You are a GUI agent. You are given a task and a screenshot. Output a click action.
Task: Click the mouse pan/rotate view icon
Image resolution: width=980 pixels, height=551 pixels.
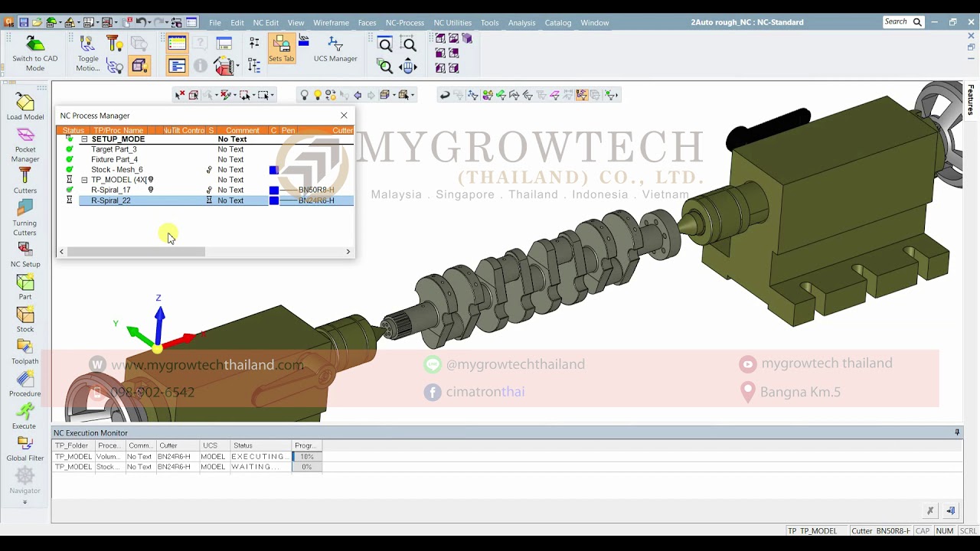pyautogui.click(x=408, y=67)
